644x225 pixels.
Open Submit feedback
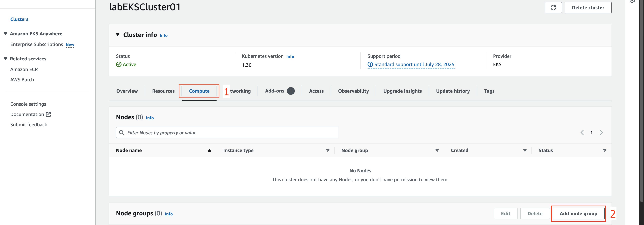click(x=28, y=124)
